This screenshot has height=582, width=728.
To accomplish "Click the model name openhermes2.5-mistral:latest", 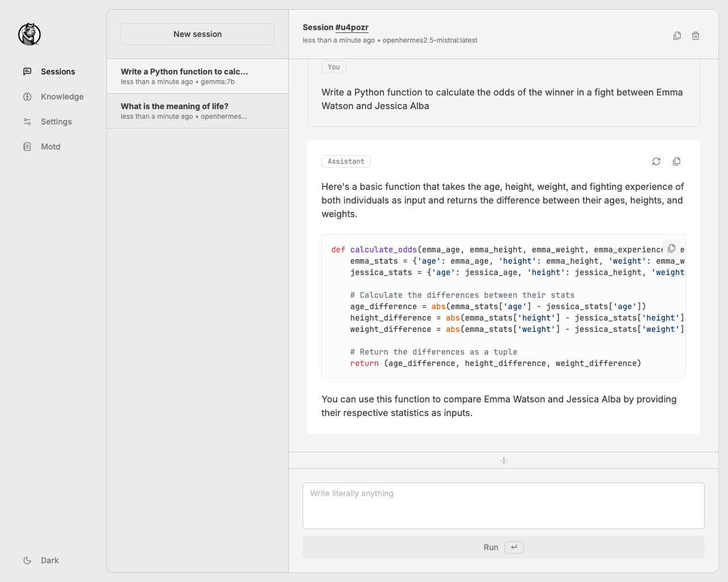I will 430,40.
